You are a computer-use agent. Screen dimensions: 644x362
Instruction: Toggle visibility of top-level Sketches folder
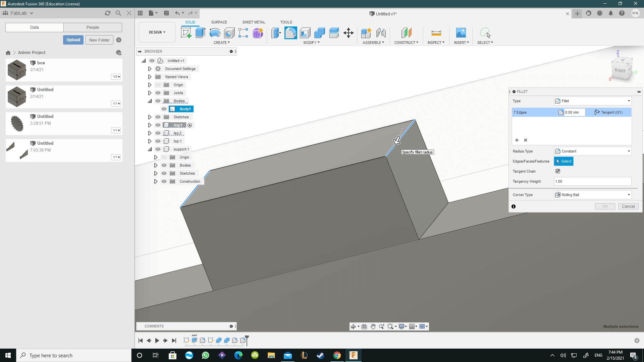[x=158, y=117]
